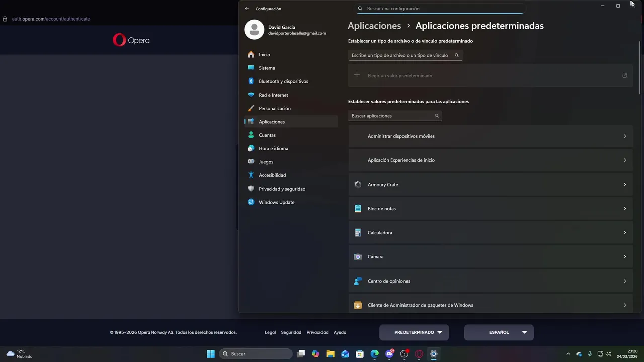Expand the Calculadora row chevron

click(625, 233)
